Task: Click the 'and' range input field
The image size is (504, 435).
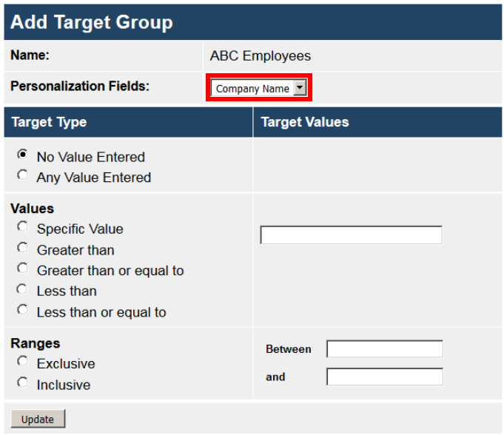Action: [384, 377]
